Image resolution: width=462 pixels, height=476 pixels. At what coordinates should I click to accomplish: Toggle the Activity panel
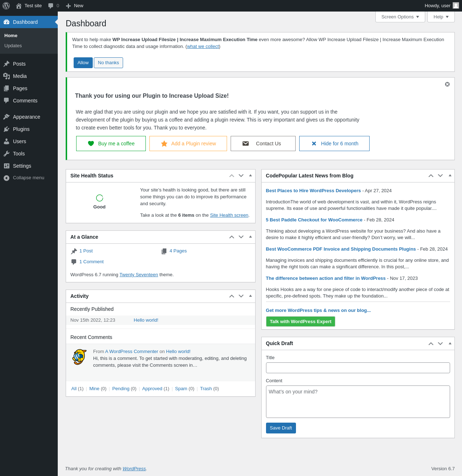[250, 296]
